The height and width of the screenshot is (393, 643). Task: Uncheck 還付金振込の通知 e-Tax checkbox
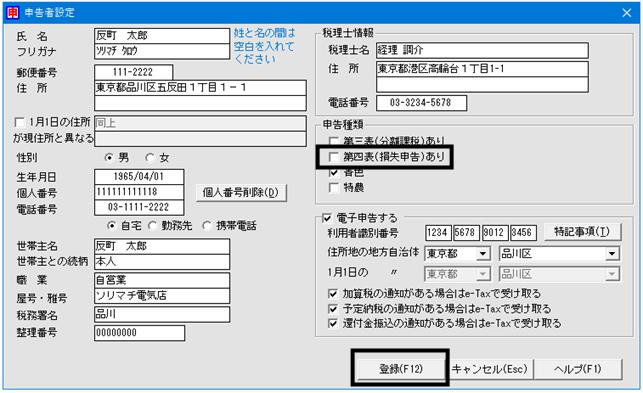(333, 323)
